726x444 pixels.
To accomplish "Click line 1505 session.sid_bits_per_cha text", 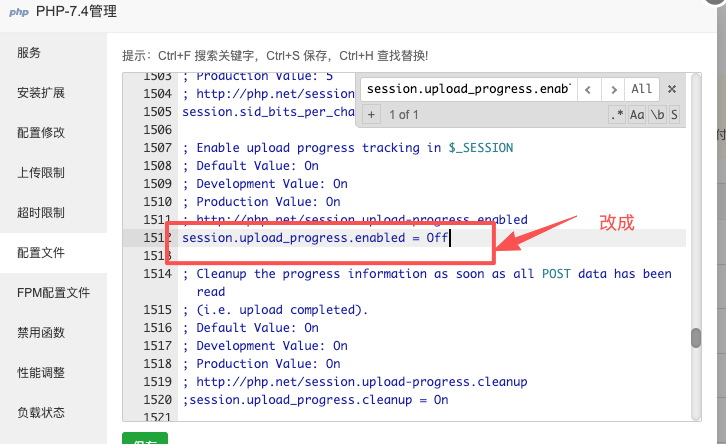I will click(x=268, y=112).
